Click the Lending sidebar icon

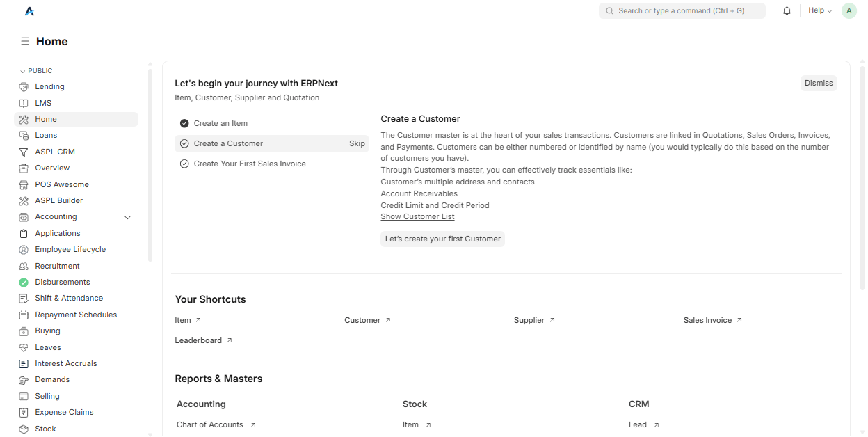[x=24, y=87]
